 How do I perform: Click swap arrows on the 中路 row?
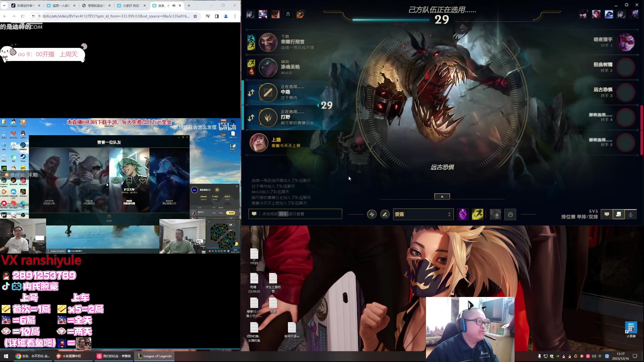251,93
